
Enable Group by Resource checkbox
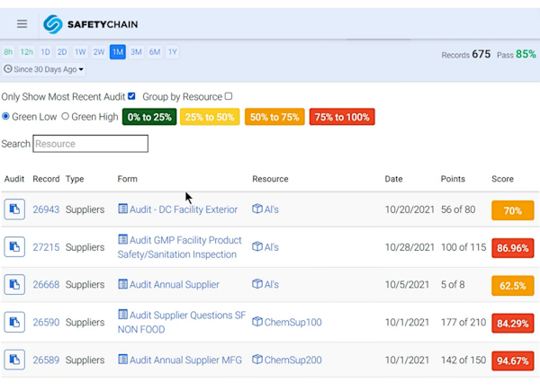pos(229,96)
